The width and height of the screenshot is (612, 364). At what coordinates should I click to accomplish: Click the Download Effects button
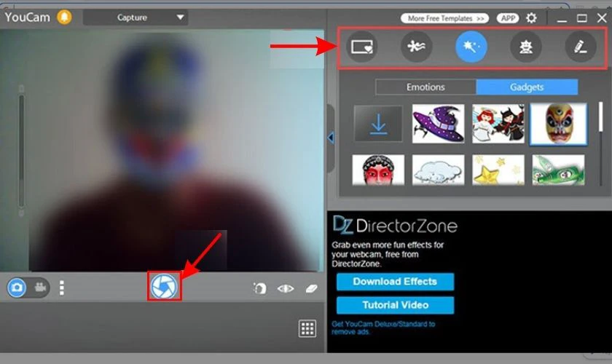395,282
